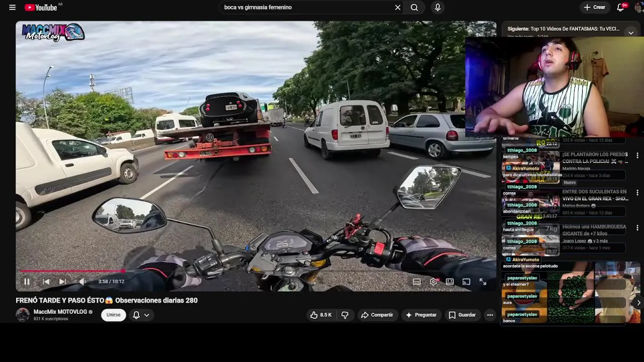Open options for SE PLANTARON LOS PRESOS video
The width and height of the screenshot is (644, 362).
point(637,156)
